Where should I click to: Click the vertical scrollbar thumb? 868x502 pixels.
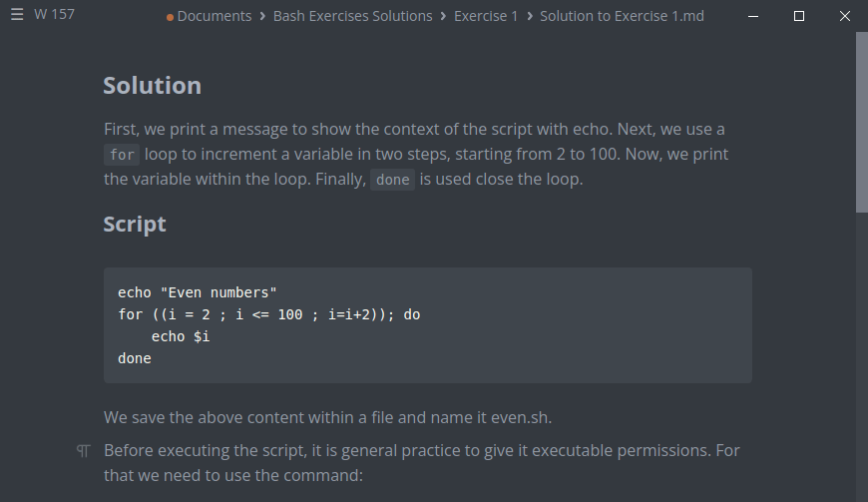861,120
